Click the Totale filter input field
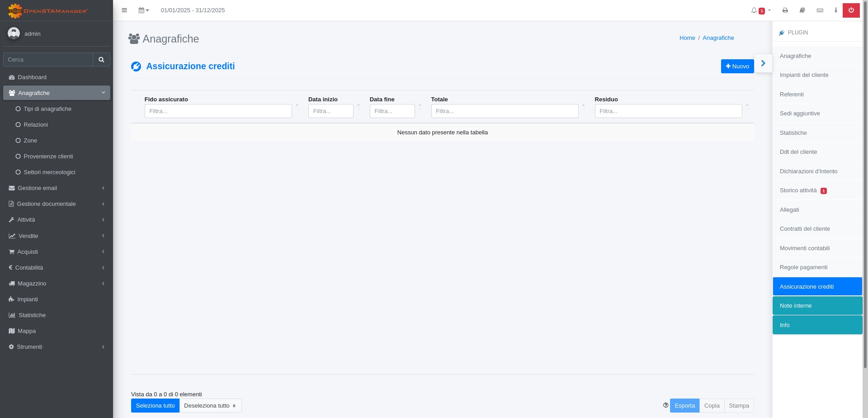868x418 pixels. [504, 111]
